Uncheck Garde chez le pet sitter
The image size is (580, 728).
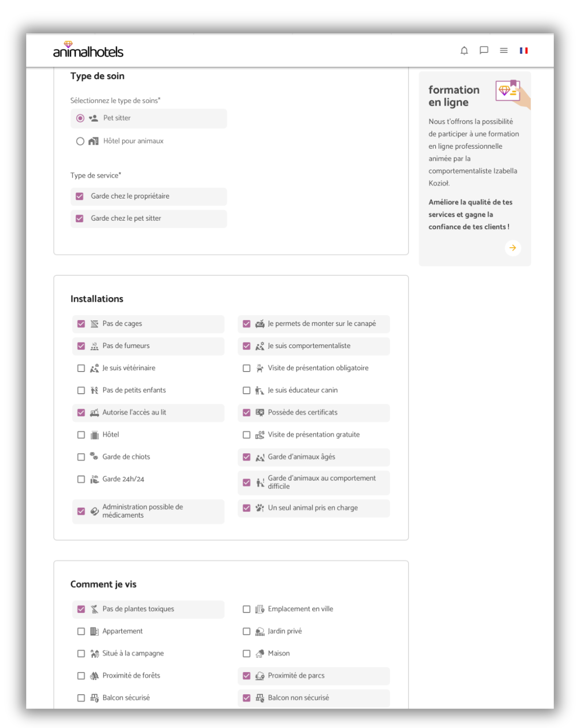tap(80, 218)
